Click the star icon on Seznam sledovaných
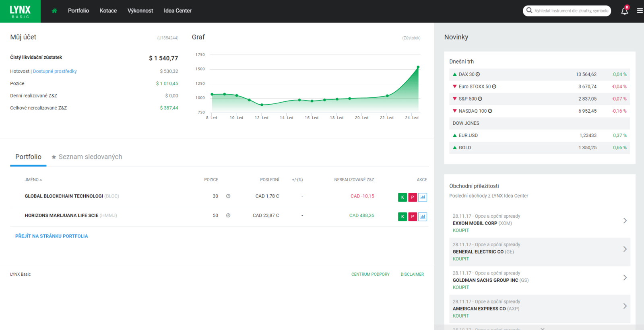 pos(54,157)
